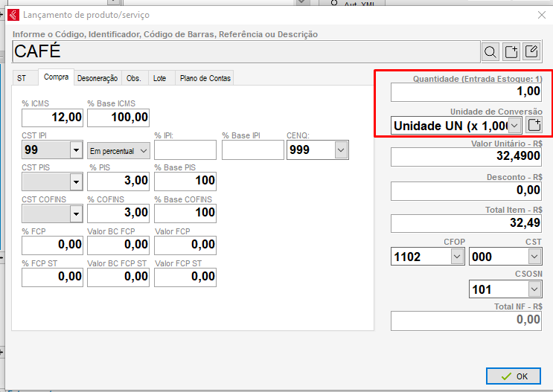
Task: Open the CST IPI dropdown
Action: pyautogui.click(x=76, y=150)
